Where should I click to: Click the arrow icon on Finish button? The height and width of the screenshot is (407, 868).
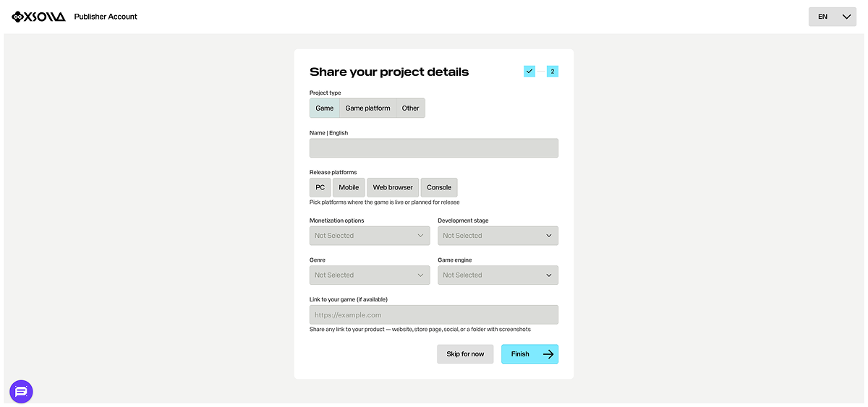pos(548,354)
